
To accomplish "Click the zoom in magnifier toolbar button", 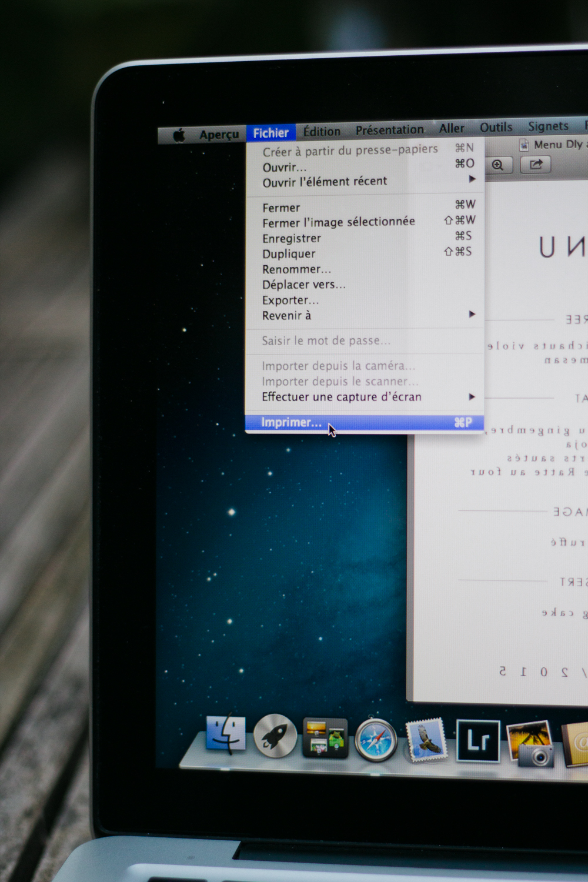I will [498, 165].
